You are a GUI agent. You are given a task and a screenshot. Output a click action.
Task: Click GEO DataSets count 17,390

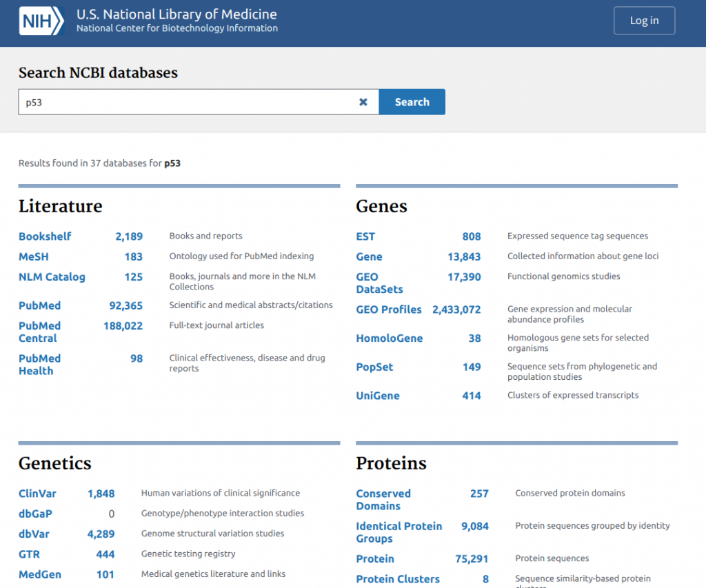[464, 277]
